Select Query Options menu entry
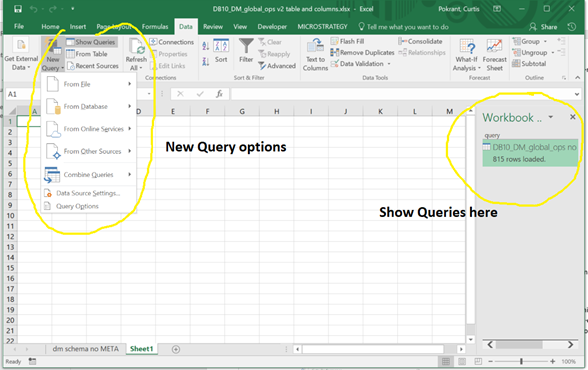This screenshot has width=588, height=370. 77,206
